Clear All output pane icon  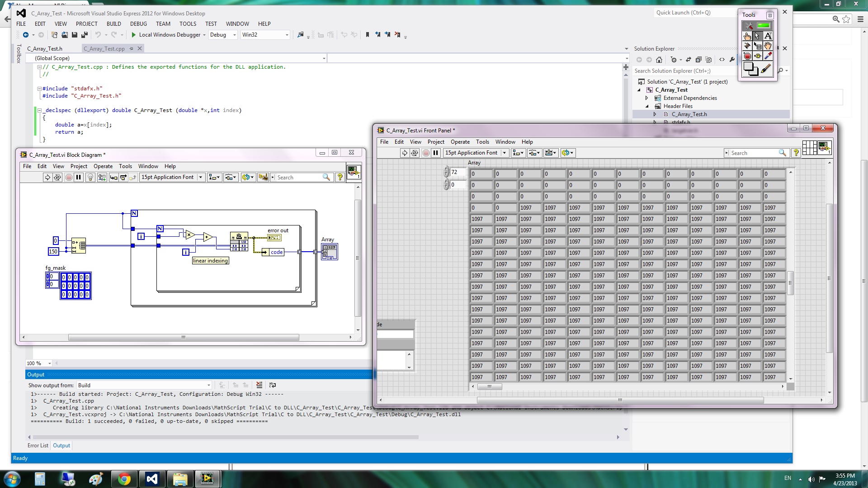click(259, 385)
